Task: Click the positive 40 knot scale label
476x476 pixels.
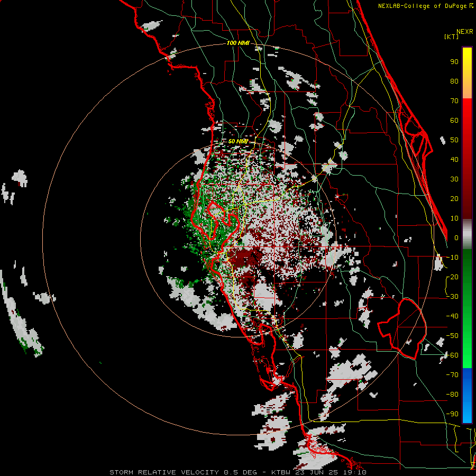Action: [x=454, y=159]
